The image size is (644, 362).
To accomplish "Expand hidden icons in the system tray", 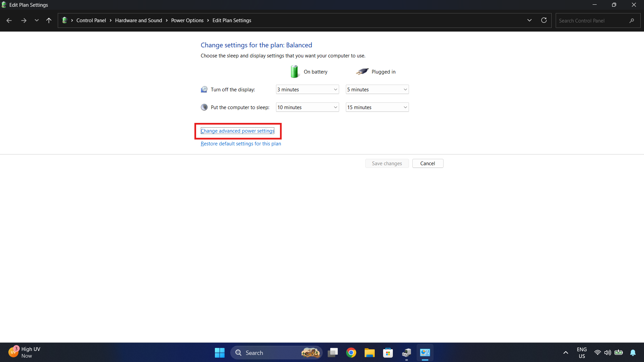I will click(565, 353).
